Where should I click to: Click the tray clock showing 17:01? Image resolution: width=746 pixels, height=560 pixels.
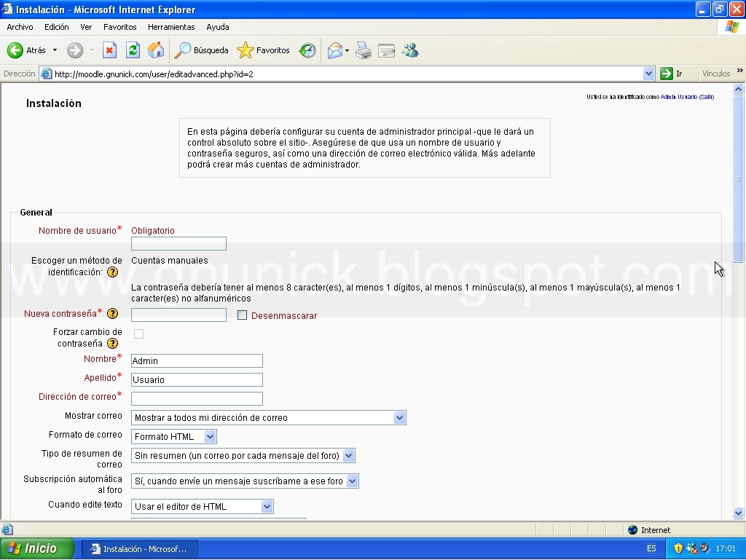[726, 548]
